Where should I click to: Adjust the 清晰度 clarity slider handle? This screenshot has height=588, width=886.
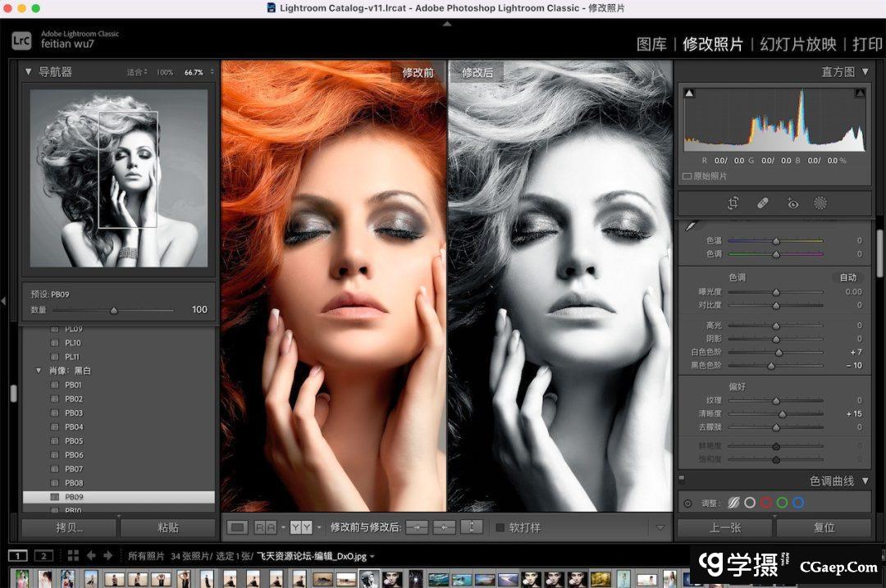782,414
